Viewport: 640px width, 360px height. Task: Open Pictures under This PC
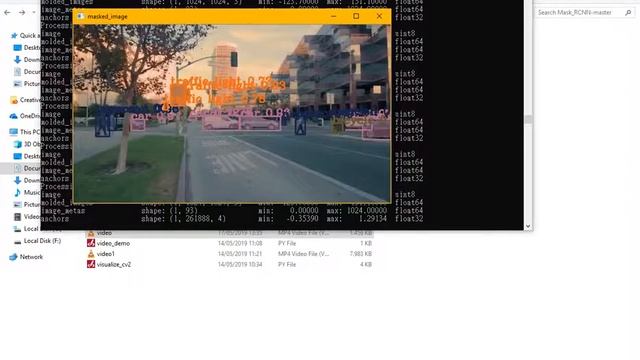tap(27, 204)
